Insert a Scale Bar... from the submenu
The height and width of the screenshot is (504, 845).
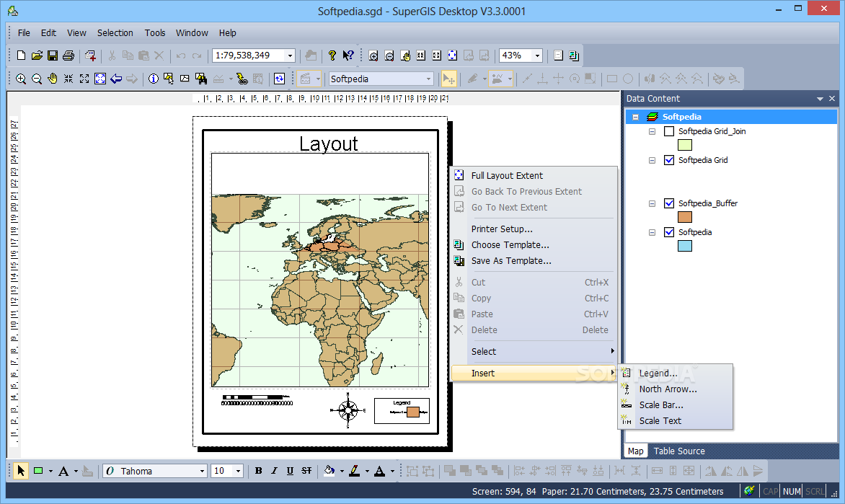[676, 404]
